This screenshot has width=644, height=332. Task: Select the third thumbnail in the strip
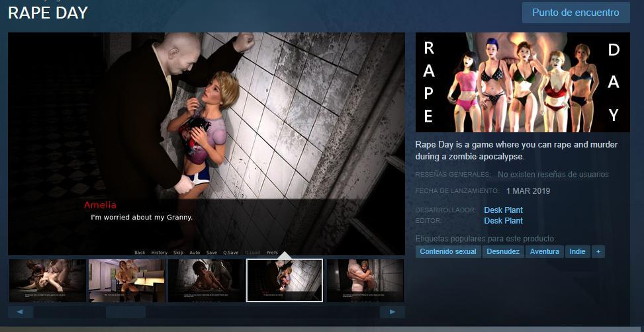tap(207, 280)
